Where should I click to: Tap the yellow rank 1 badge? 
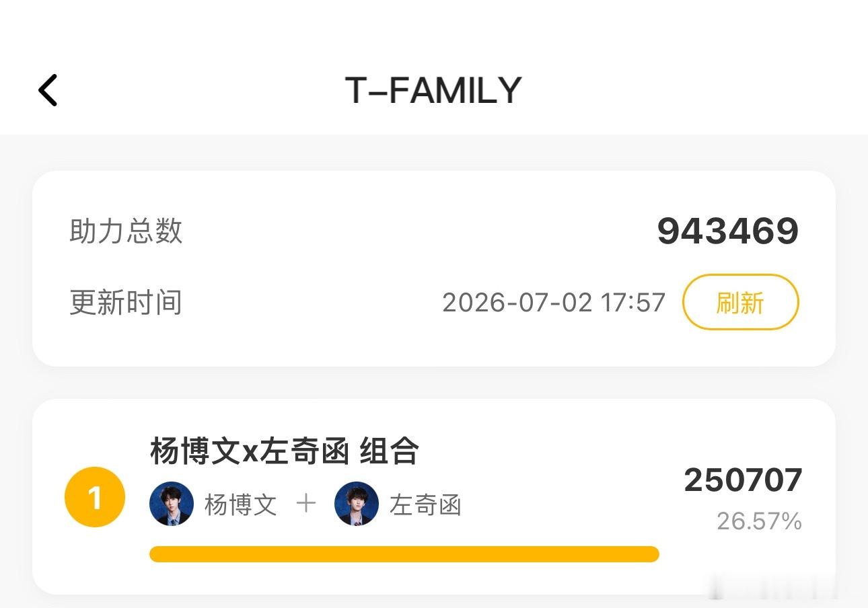tap(95, 497)
